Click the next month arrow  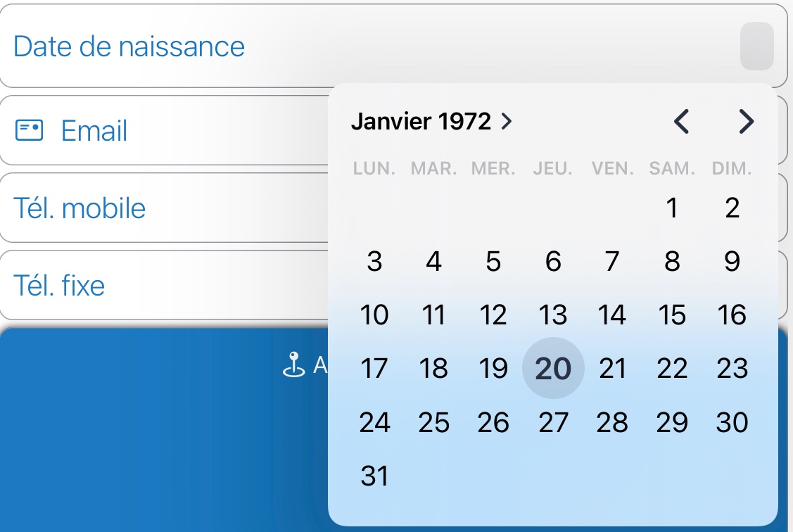(x=747, y=122)
